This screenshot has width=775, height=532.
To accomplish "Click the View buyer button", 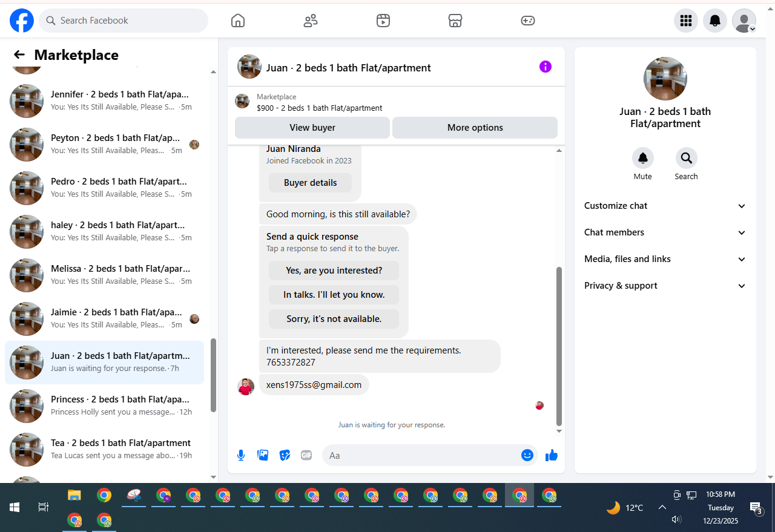I will pos(312,128).
